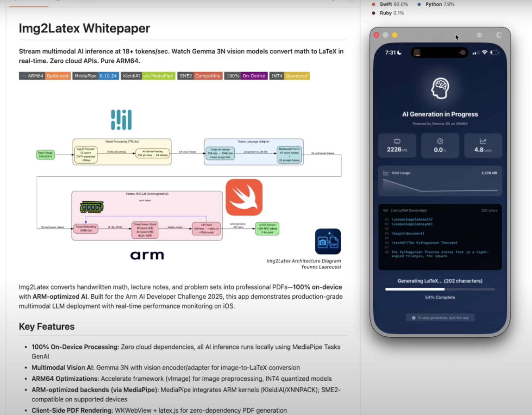Click the grid icon in the simulator title bar

[x=480, y=35]
